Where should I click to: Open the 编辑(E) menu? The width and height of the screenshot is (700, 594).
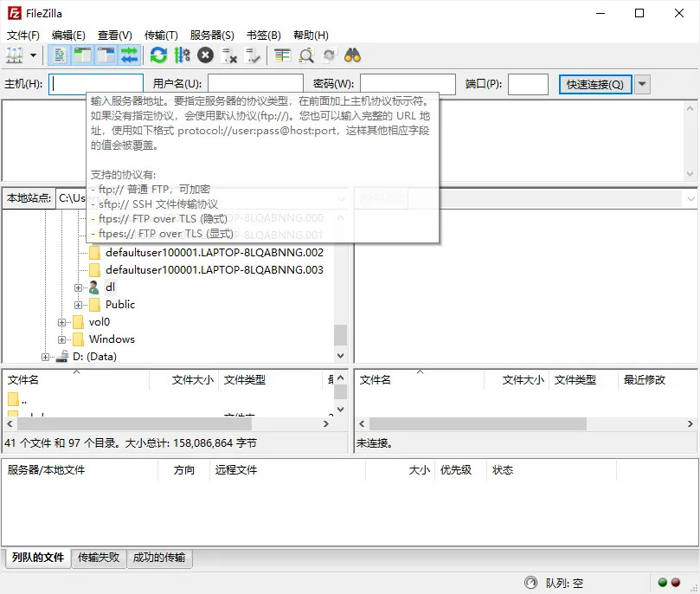tap(68, 35)
